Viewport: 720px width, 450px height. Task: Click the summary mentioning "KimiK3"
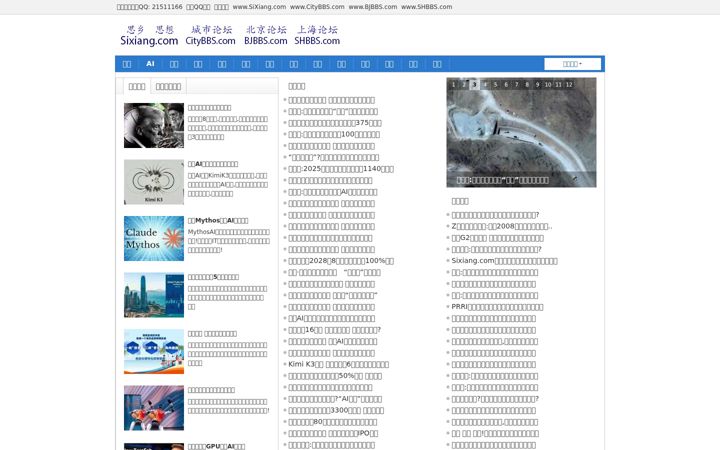pyautogui.click(x=228, y=185)
